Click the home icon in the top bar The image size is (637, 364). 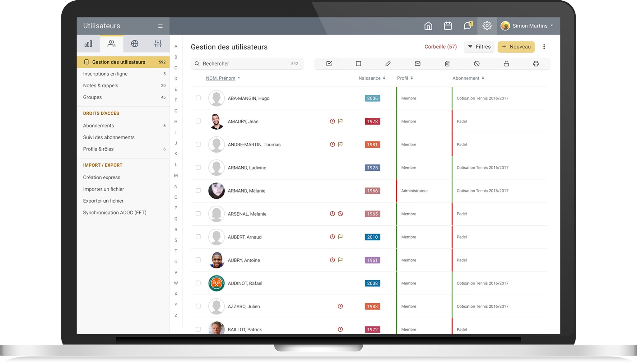point(428,26)
